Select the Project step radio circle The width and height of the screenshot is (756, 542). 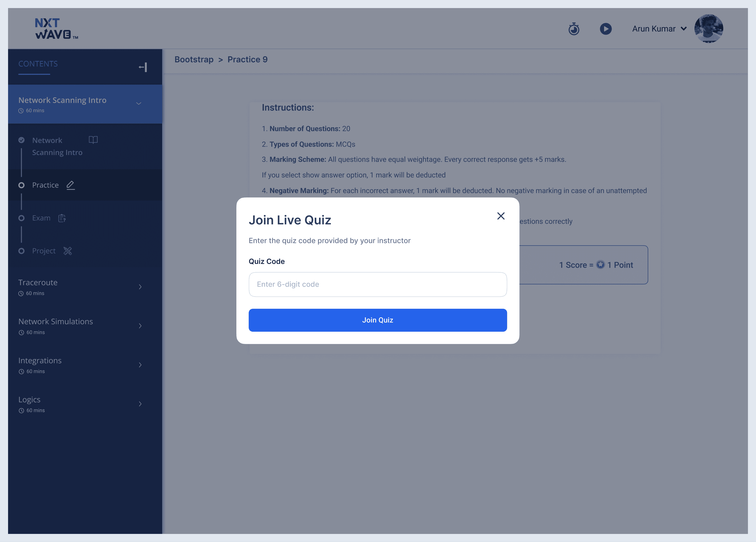click(21, 251)
